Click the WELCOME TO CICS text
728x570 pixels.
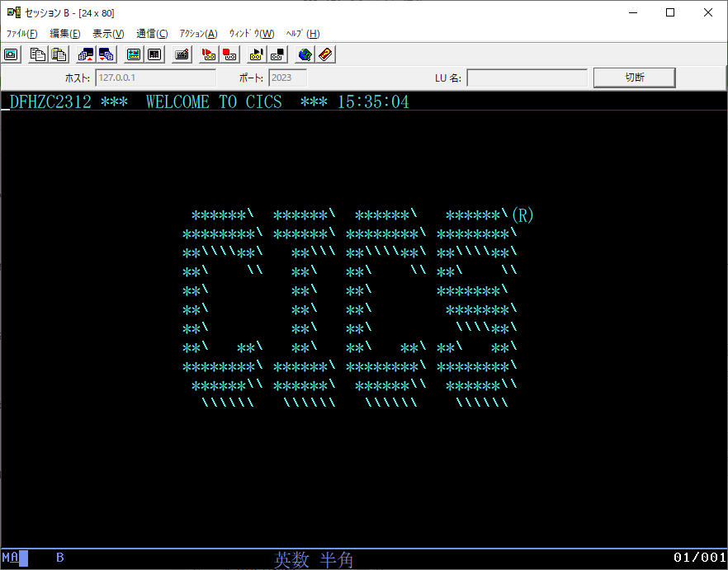(214, 101)
